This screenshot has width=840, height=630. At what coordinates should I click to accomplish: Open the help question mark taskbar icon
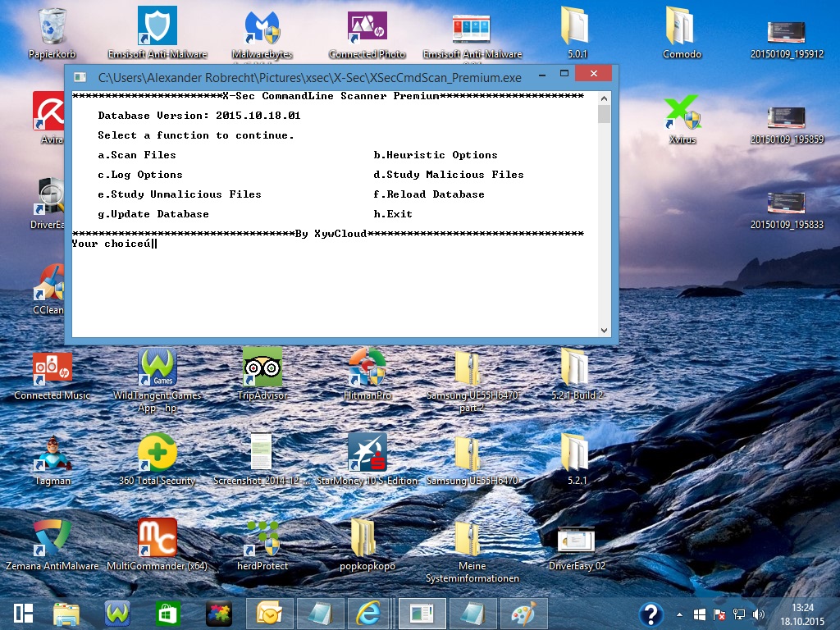(651, 614)
